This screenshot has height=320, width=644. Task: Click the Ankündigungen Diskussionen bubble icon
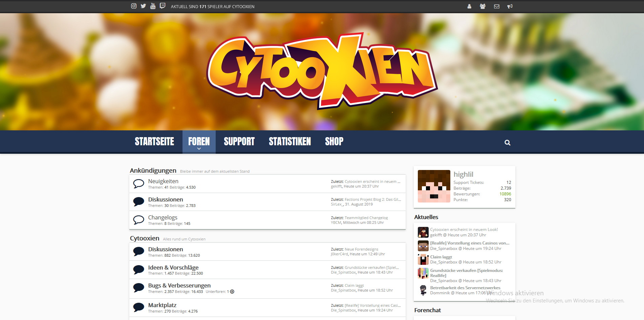pyautogui.click(x=138, y=202)
